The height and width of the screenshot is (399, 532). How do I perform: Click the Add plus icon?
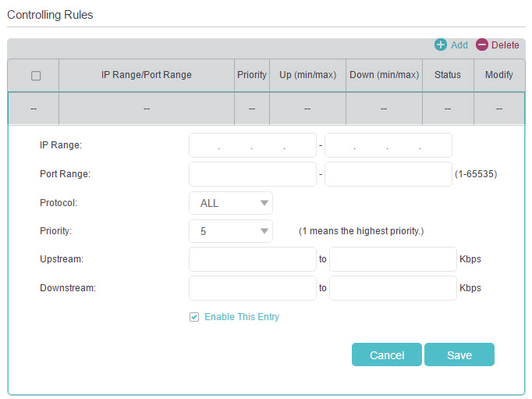click(x=441, y=45)
